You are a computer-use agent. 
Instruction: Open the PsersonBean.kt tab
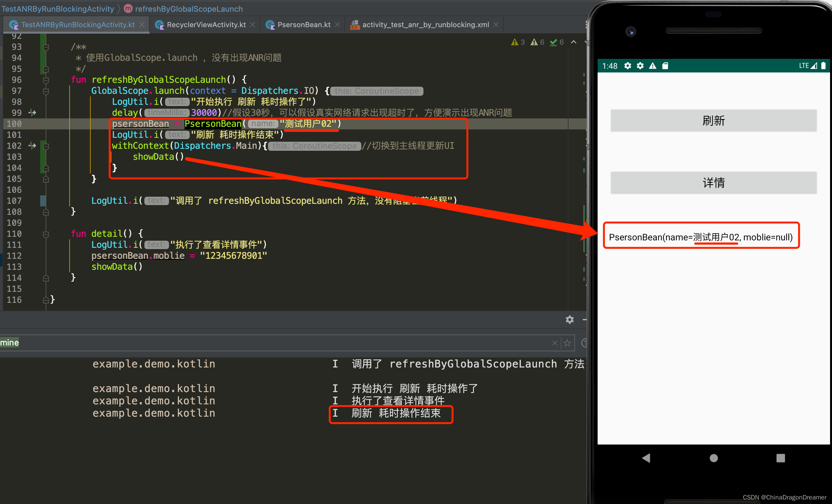pyautogui.click(x=304, y=25)
